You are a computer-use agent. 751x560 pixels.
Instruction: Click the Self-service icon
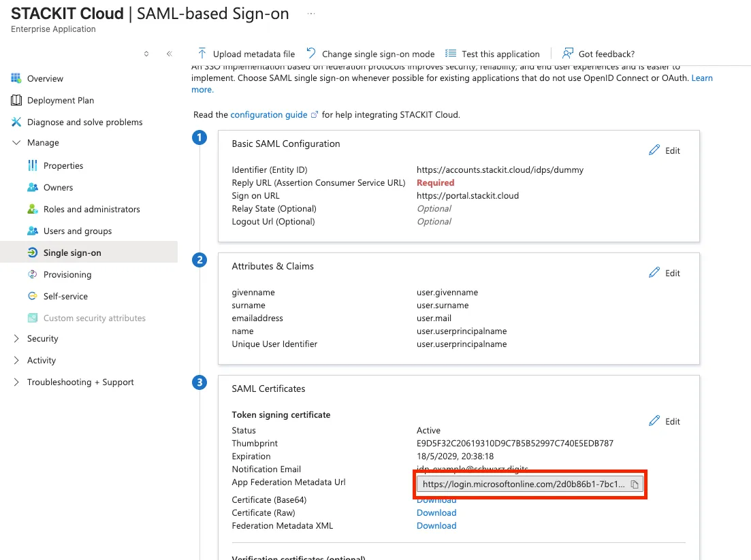click(x=33, y=296)
